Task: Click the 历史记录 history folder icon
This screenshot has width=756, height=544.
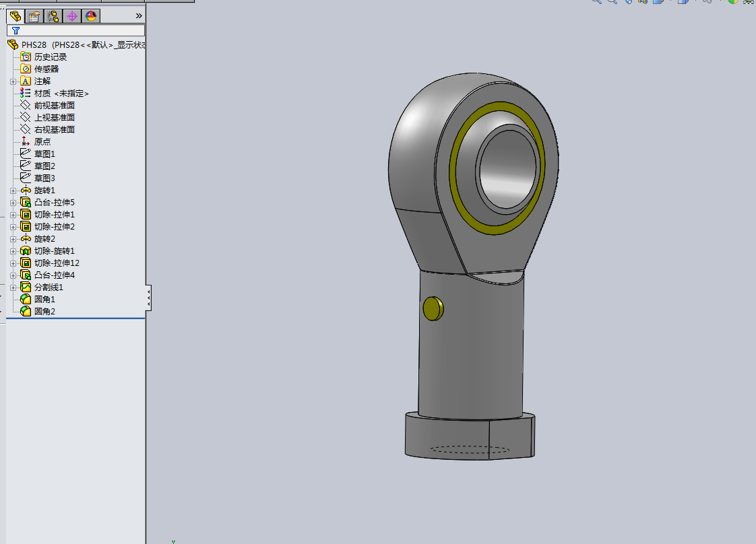Action: (x=26, y=57)
